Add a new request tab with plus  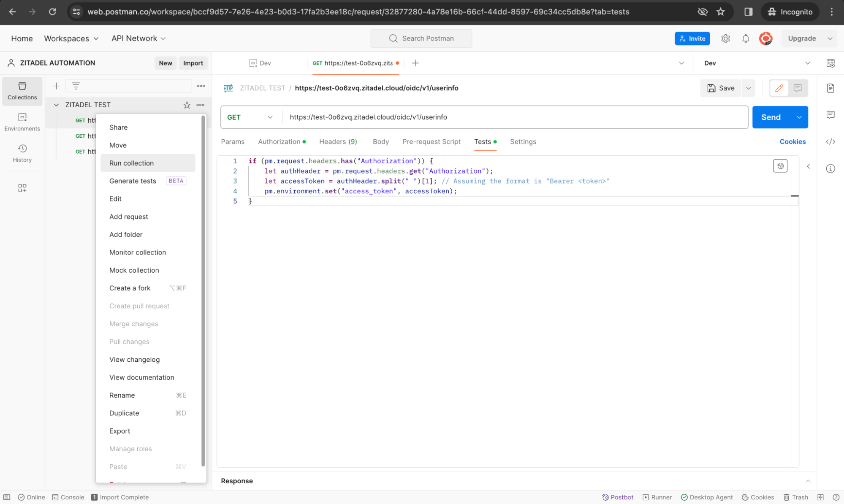(x=415, y=63)
